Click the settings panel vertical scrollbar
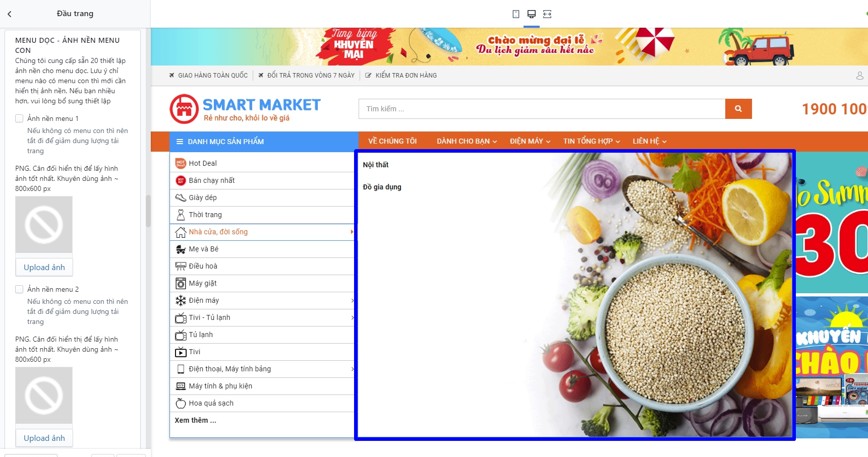The image size is (868, 457). 148,212
